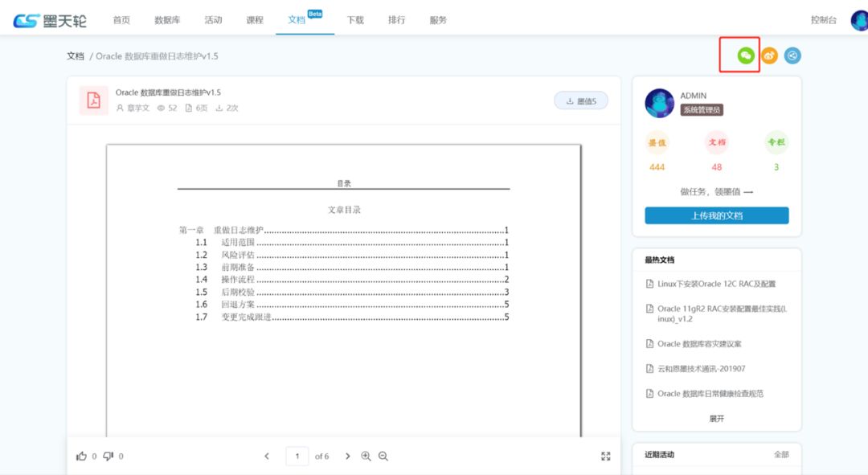This screenshot has width=868, height=475.
Task: Open user avatar in top right
Action: [x=859, y=20]
